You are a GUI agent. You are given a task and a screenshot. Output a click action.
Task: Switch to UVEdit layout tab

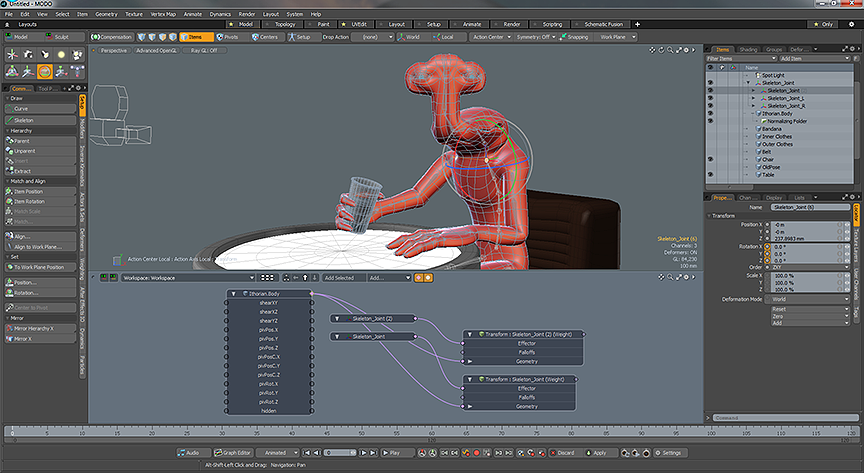[x=358, y=24]
